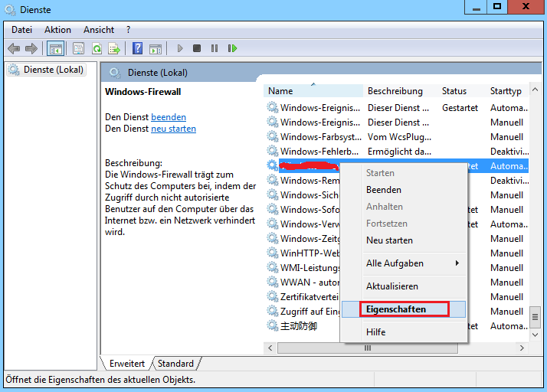
Task: Click the Export list toolbar icon
Action: [114, 48]
